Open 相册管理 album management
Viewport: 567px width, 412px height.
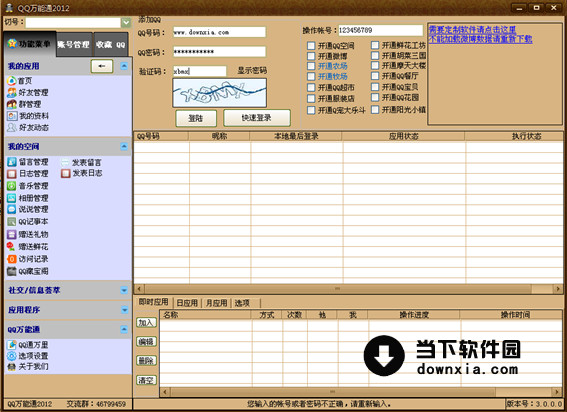[x=27, y=198]
